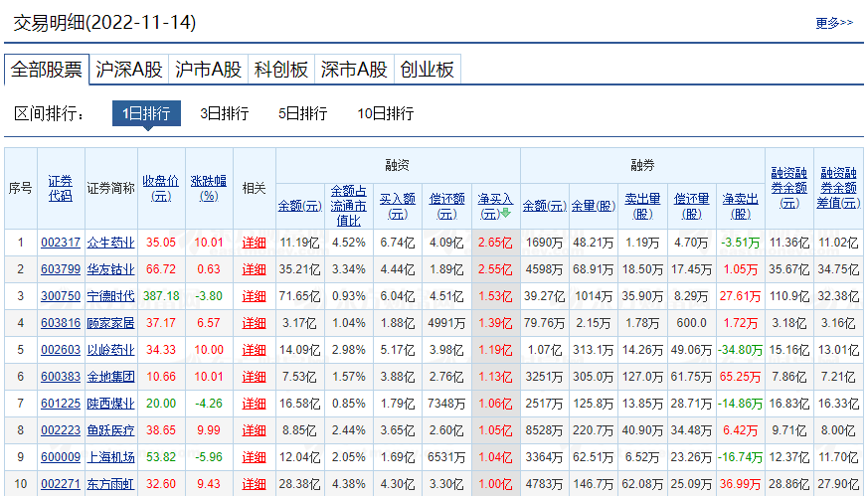This screenshot has width=868, height=496.
Task: Choose the 5日排行 ranking period
Action: coord(302,113)
